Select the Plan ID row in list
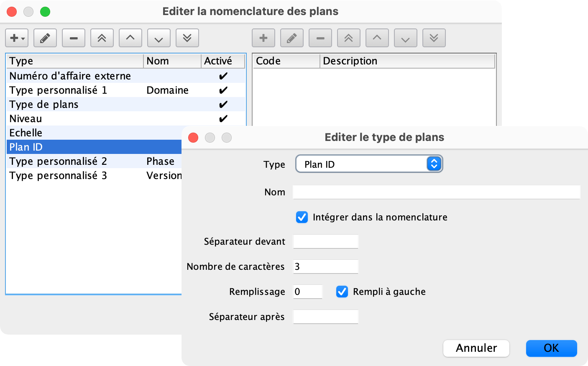Screen dimensions: 588x366 coord(94,147)
